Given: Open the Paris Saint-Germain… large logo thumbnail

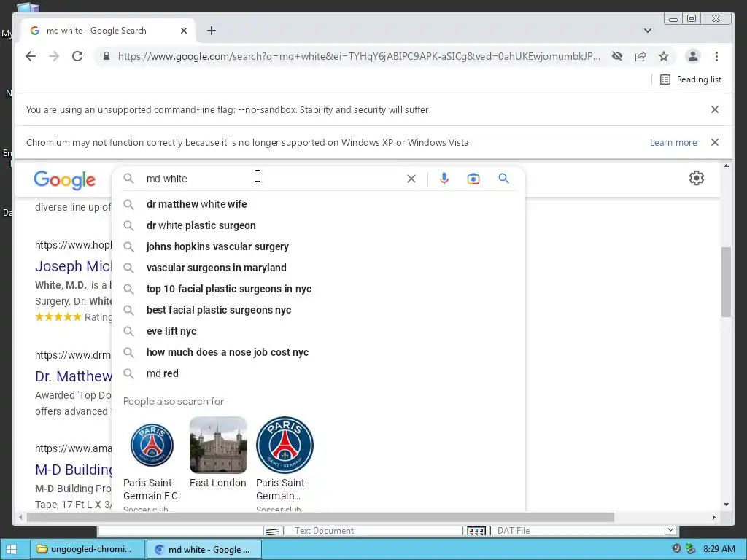Looking at the screenshot, I should click(x=285, y=446).
